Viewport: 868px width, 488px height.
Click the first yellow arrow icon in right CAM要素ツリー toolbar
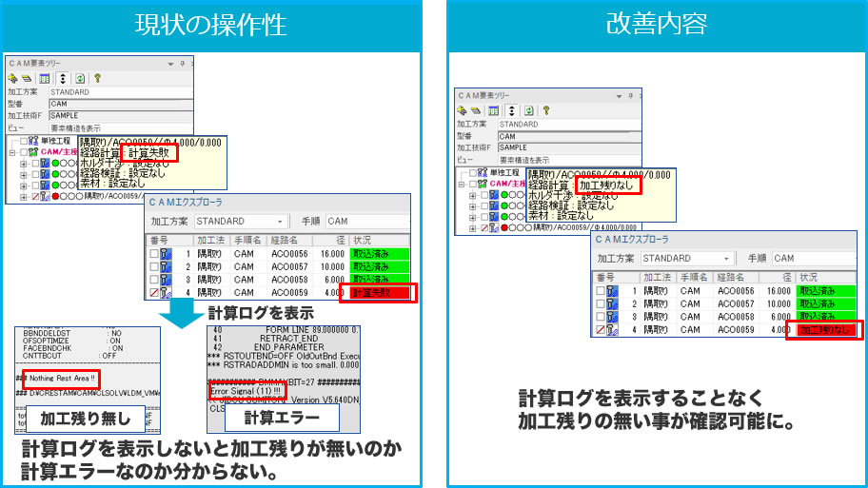pyautogui.click(x=463, y=110)
